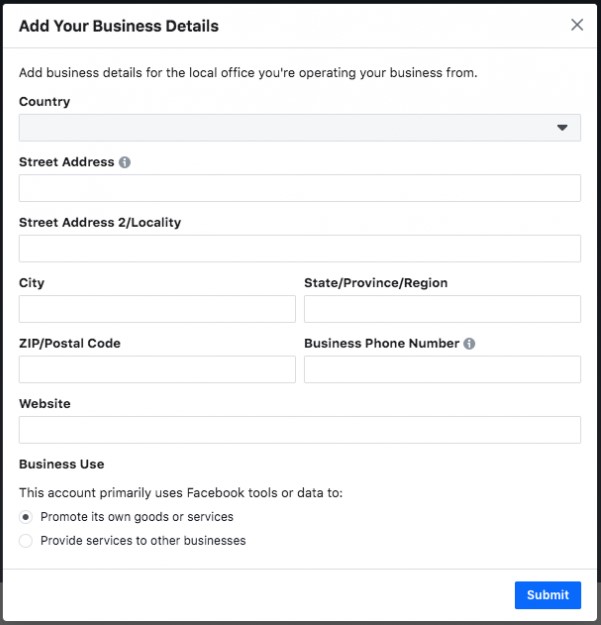Click the Website field label

(x=45, y=404)
